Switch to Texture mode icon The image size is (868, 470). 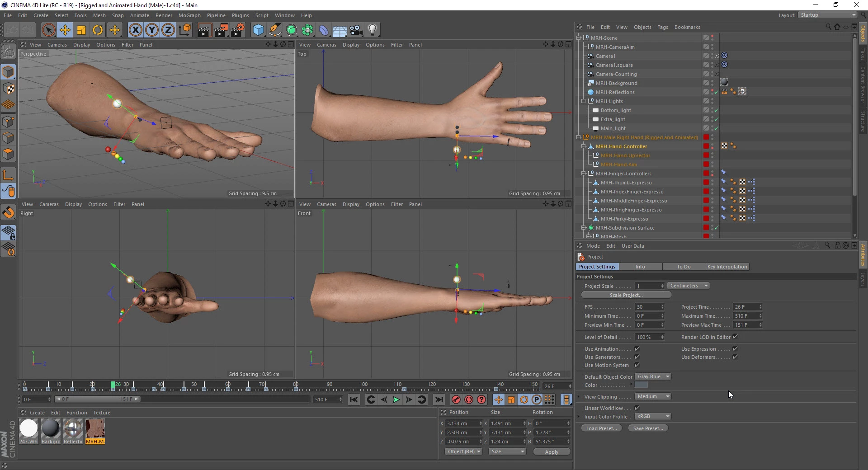(x=8, y=89)
